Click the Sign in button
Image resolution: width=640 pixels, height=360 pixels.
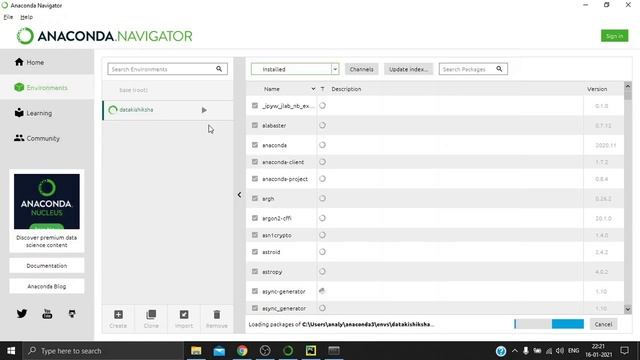click(x=614, y=36)
